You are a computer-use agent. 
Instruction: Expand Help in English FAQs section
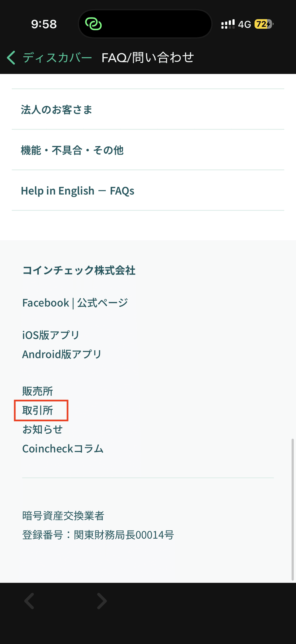point(78,191)
